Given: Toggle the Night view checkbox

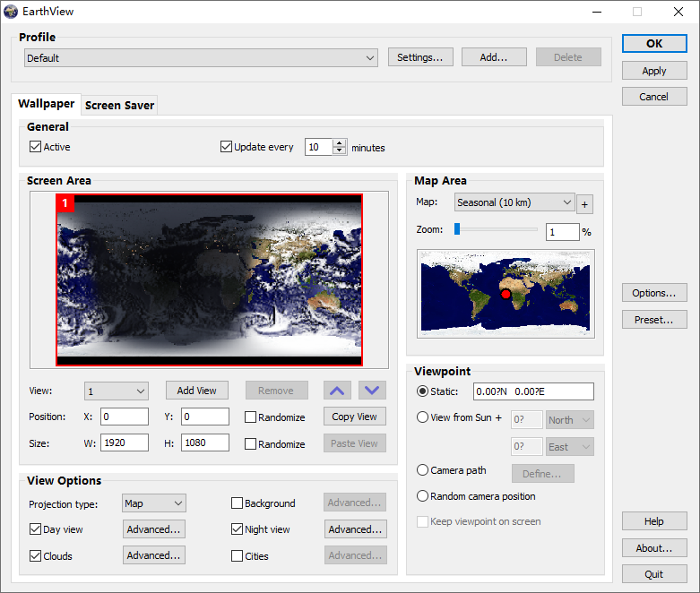Looking at the screenshot, I should pos(238,529).
